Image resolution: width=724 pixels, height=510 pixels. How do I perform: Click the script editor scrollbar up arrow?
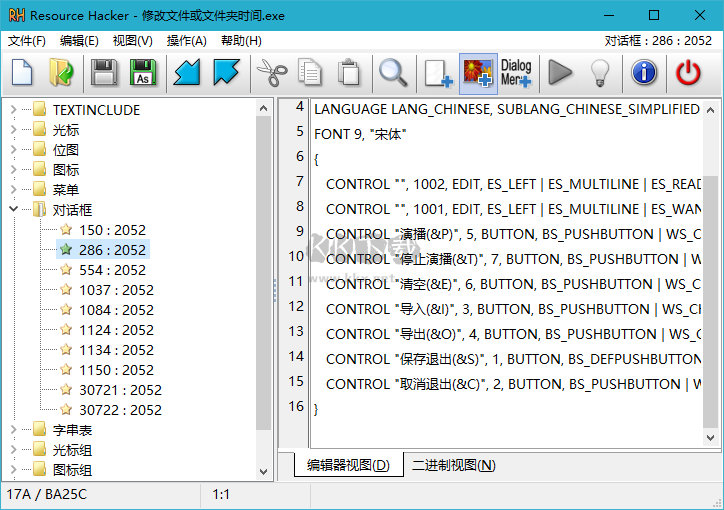tap(710, 110)
